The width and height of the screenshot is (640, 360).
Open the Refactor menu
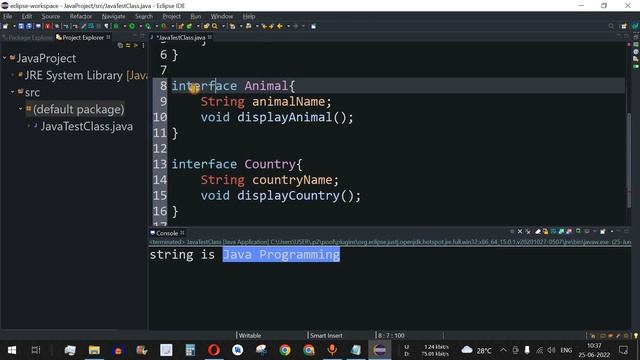(80, 16)
